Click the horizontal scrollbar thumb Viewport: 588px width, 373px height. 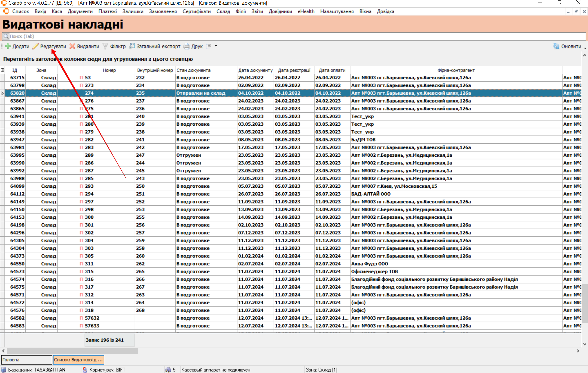tap(72, 351)
